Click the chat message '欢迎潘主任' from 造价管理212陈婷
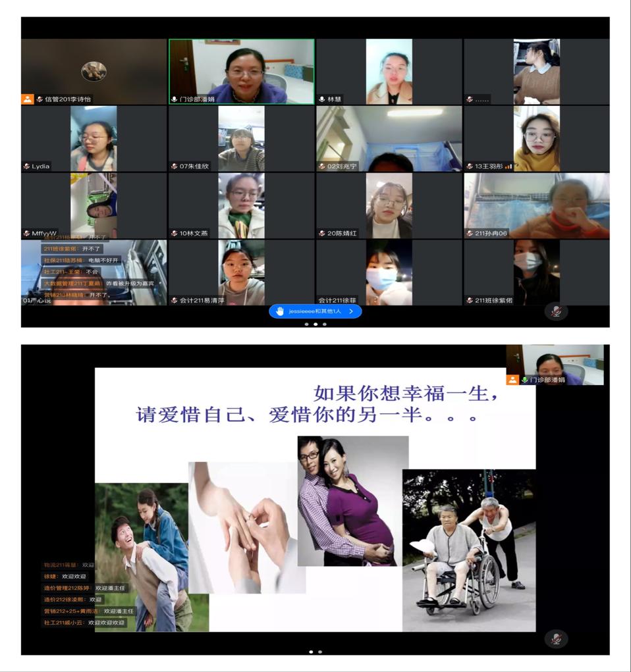 110,588
